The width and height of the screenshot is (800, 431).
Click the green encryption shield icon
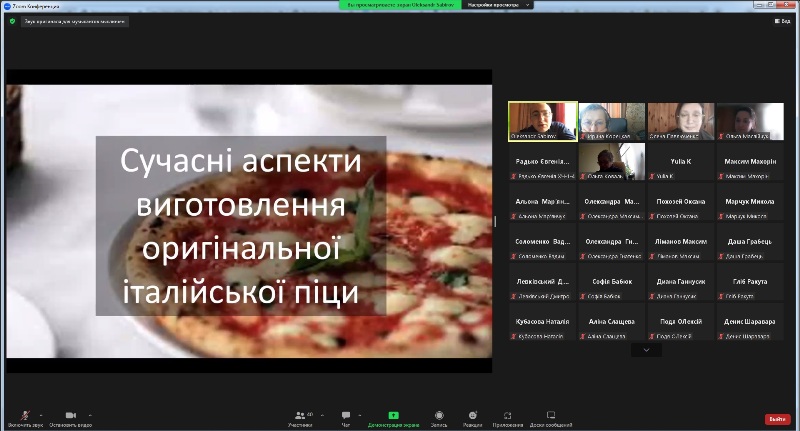point(10,20)
